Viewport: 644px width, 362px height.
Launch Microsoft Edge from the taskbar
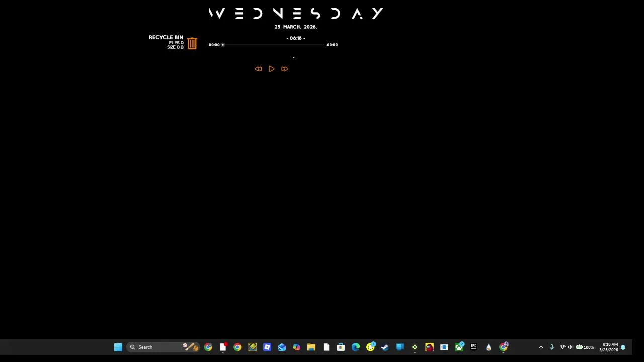[x=356, y=347]
